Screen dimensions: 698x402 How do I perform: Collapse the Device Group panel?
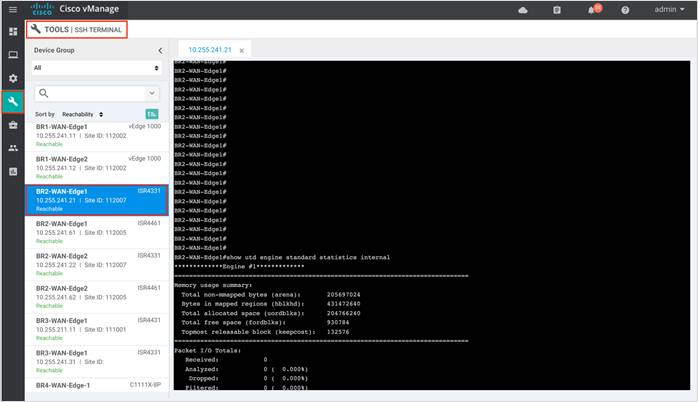tap(160, 51)
